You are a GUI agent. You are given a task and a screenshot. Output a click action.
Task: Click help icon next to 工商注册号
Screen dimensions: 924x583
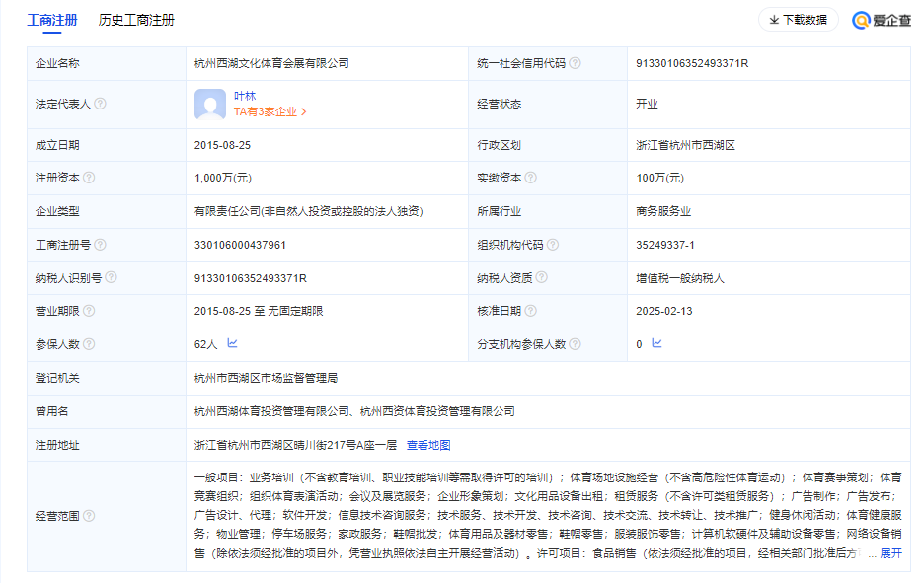[x=100, y=244]
